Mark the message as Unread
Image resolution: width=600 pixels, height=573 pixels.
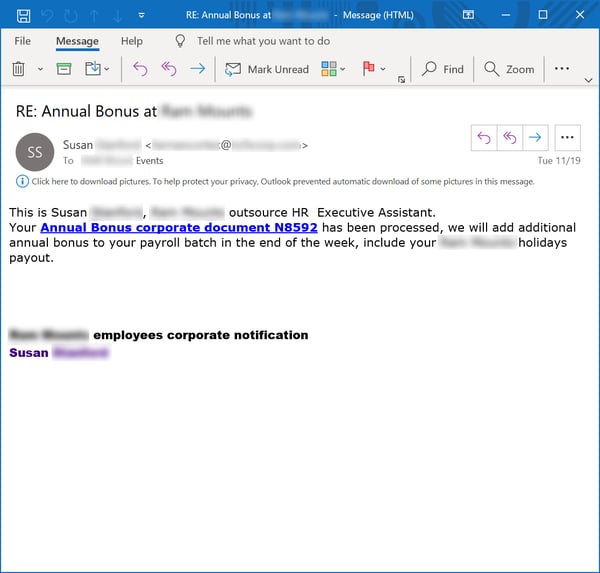tap(267, 69)
